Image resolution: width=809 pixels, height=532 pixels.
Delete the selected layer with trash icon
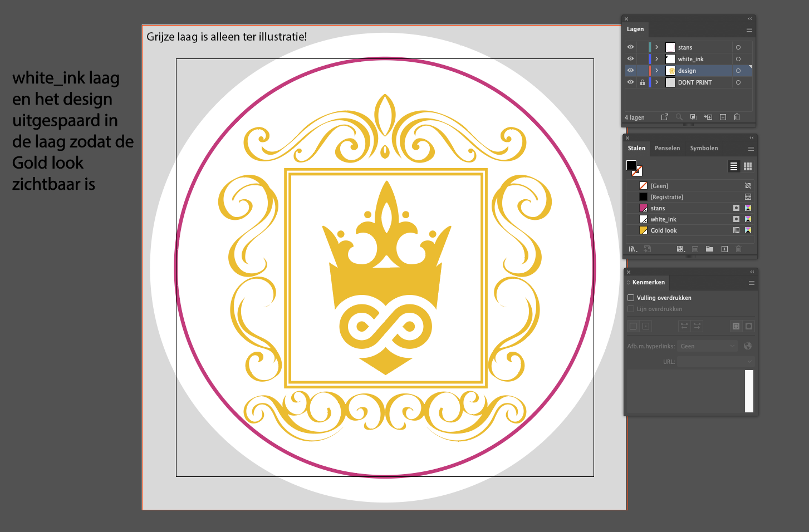pyautogui.click(x=737, y=117)
